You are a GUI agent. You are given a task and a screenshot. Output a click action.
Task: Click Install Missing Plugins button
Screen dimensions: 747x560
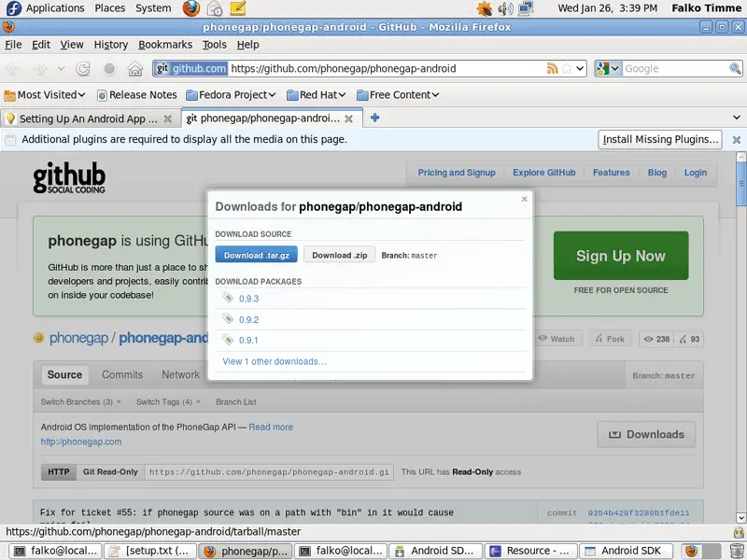(x=660, y=139)
